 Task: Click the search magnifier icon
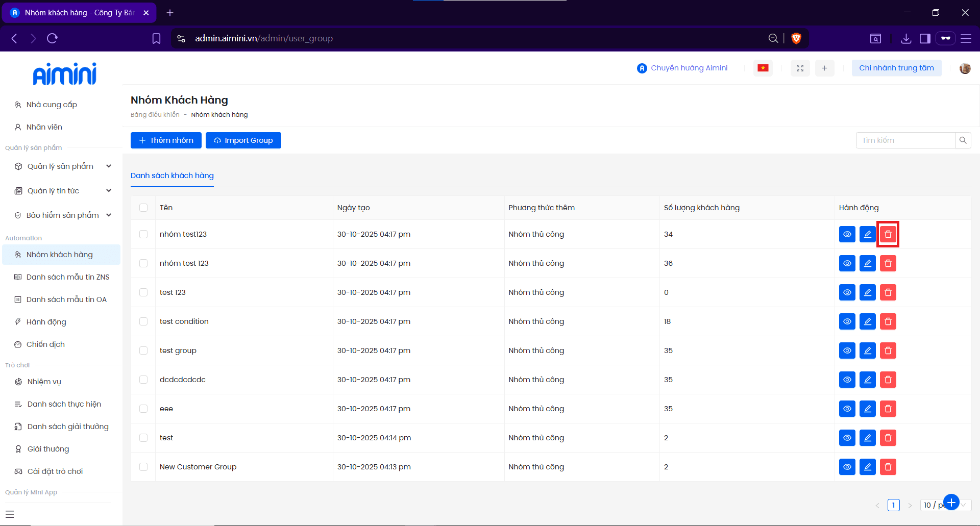pyautogui.click(x=963, y=140)
